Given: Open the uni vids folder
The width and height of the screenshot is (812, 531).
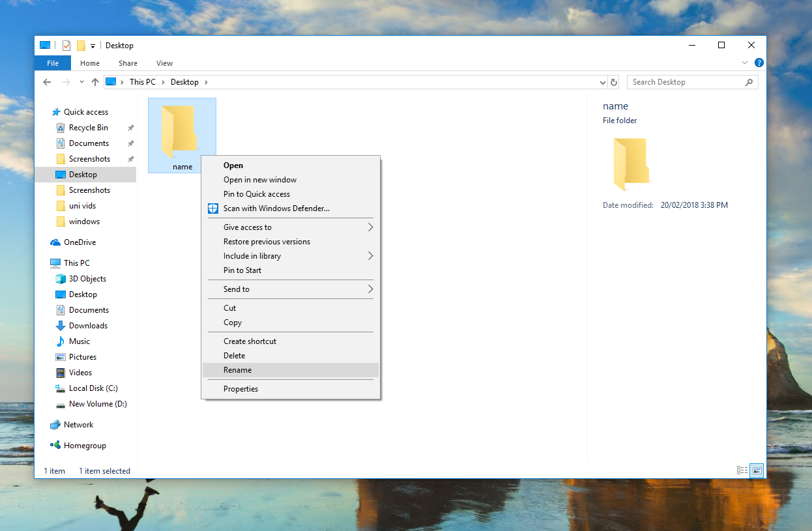Looking at the screenshot, I should (x=82, y=206).
